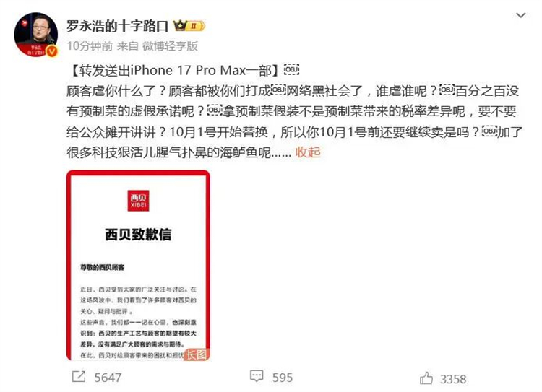Click repost count 5647
542x392 pixels.
(108, 378)
